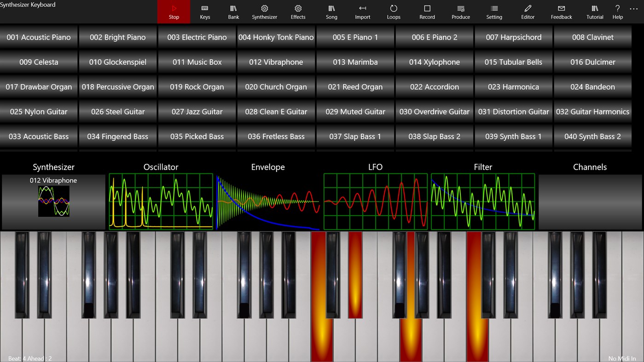Choose the 023 Harmonica preset
644x362 pixels.
coord(513,86)
